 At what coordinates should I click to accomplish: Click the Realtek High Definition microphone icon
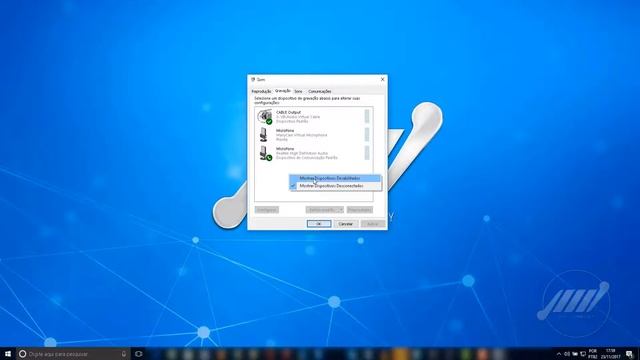[x=265, y=153]
